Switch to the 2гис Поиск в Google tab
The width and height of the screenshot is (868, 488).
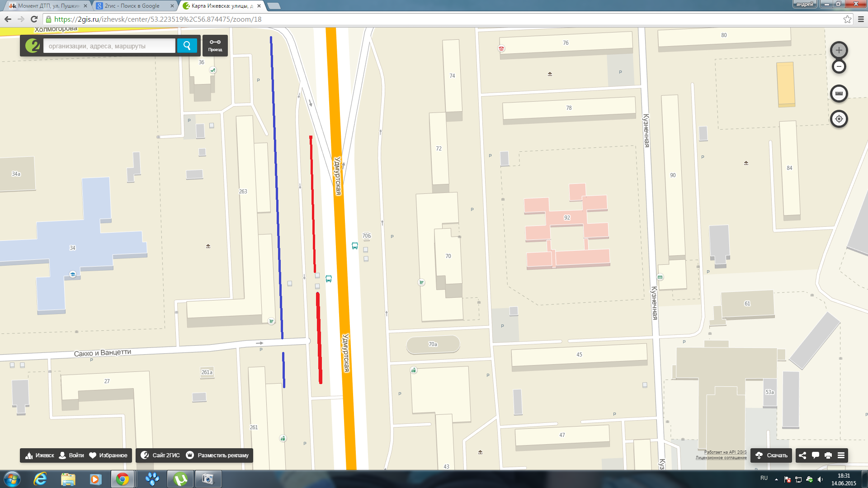[x=132, y=6]
